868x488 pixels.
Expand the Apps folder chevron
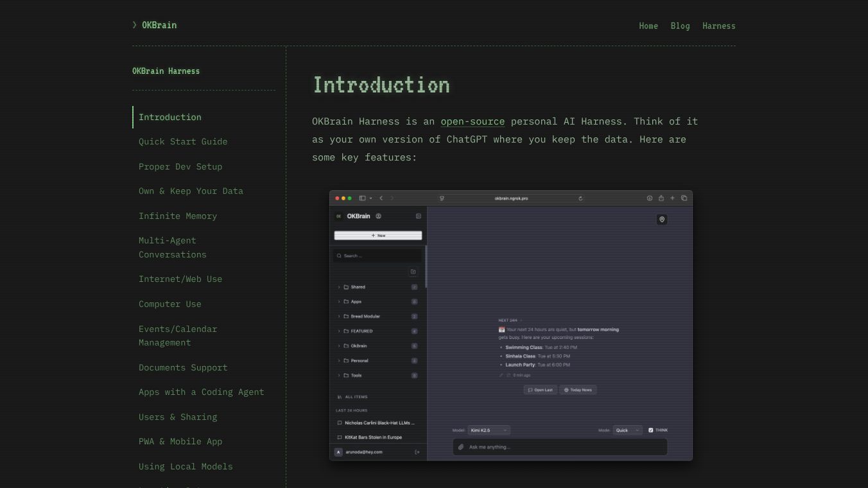click(339, 302)
